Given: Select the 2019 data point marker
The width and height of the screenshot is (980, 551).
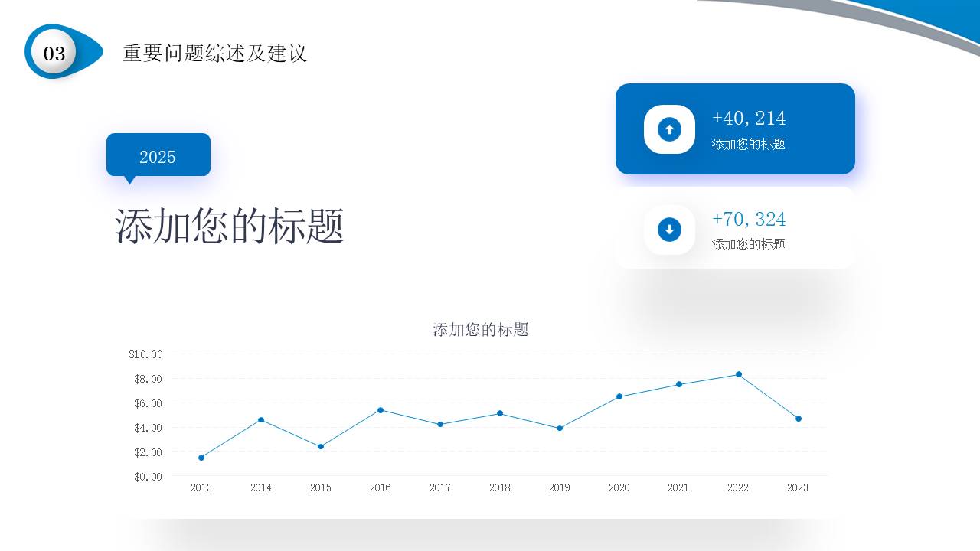Looking at the screenshot, I should tap(560, 428).
